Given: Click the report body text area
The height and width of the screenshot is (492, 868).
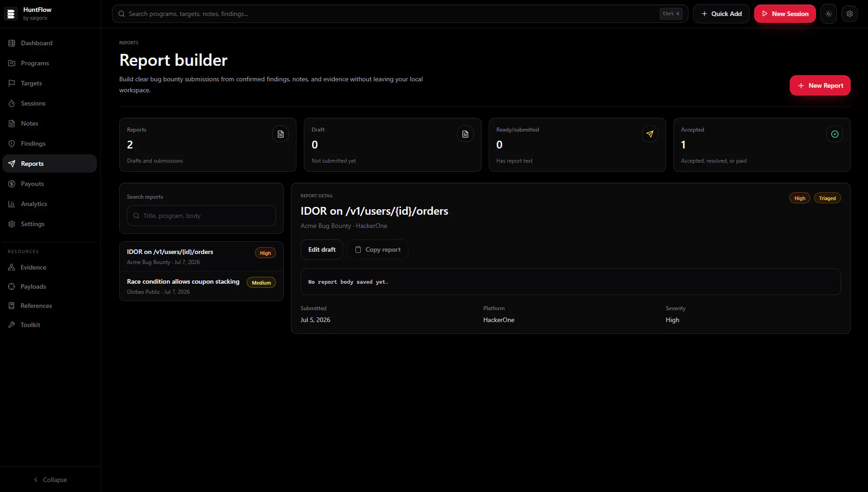Looking at the screenshot, I should 571,282.
